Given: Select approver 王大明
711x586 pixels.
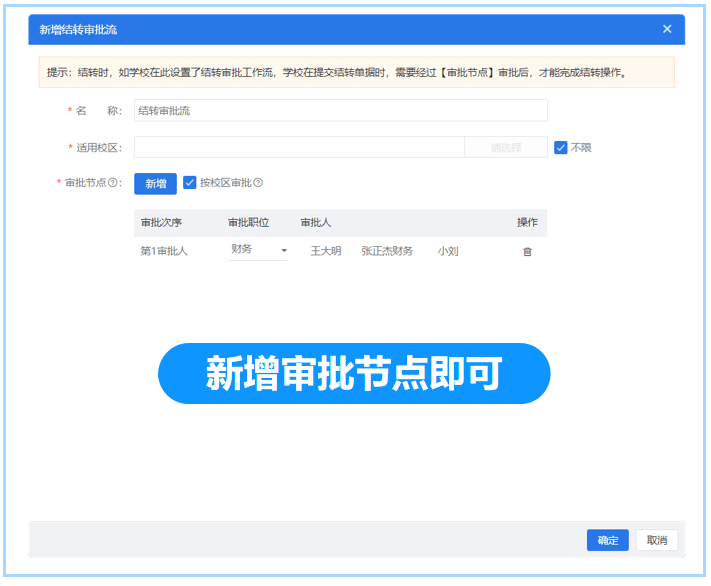Looking at the screenshot, I should tap(326, 251).
